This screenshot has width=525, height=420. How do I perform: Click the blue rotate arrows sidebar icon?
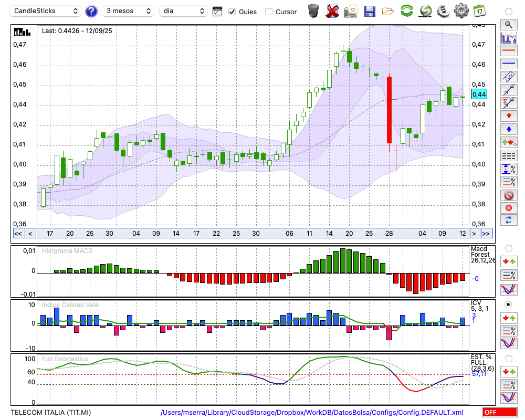pos(509,220)
